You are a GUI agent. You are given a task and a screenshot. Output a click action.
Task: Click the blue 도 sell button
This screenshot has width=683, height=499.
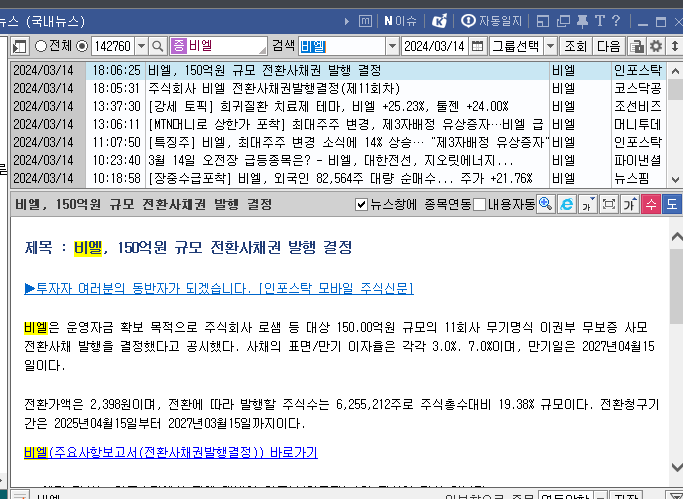tap(672, 204)
